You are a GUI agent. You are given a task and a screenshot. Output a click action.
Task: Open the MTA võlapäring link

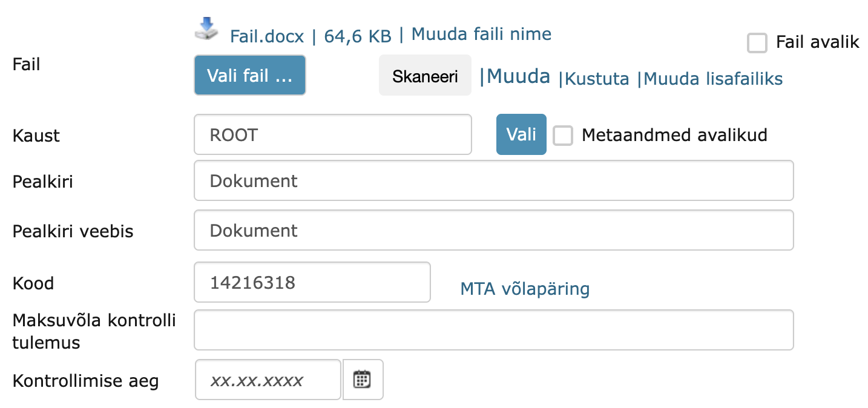[x=525, y=289]
